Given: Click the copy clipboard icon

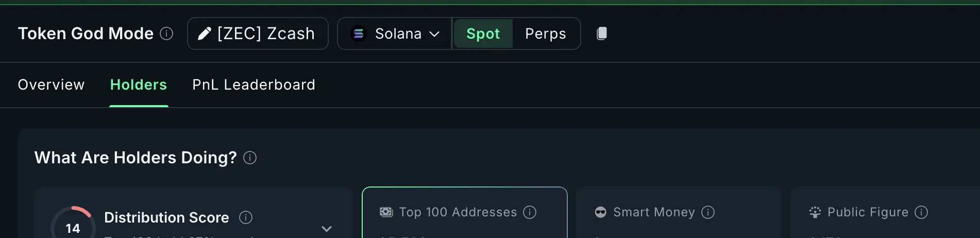Looking at the screenshot, I should (601, 33).
